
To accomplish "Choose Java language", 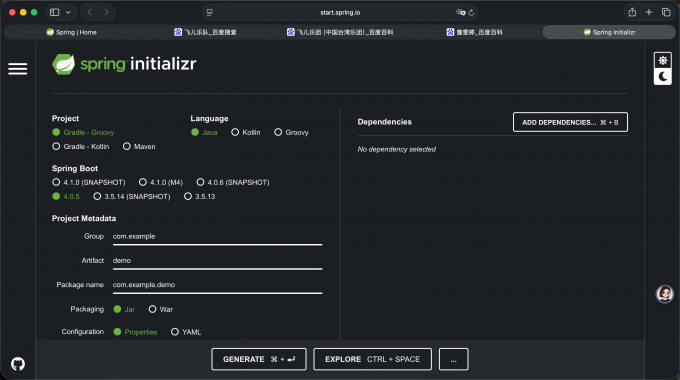I will click(204, 132).
